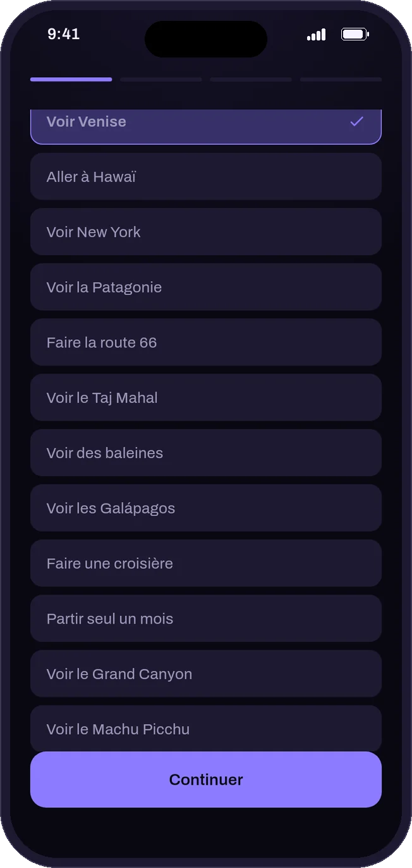Click the last progress bar segment
Viewport: 412px width, 868px height.
tap(341, 80)
